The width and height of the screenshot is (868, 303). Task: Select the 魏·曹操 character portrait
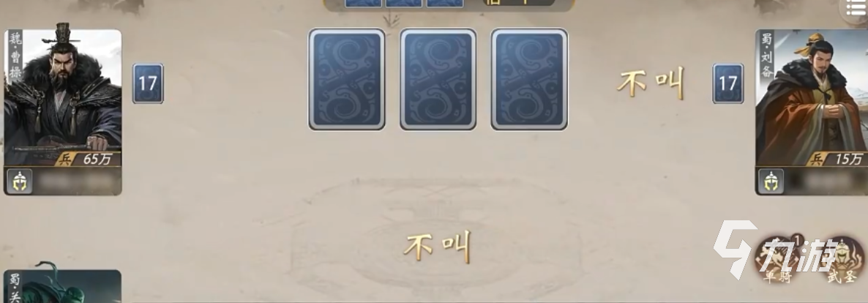62,97
